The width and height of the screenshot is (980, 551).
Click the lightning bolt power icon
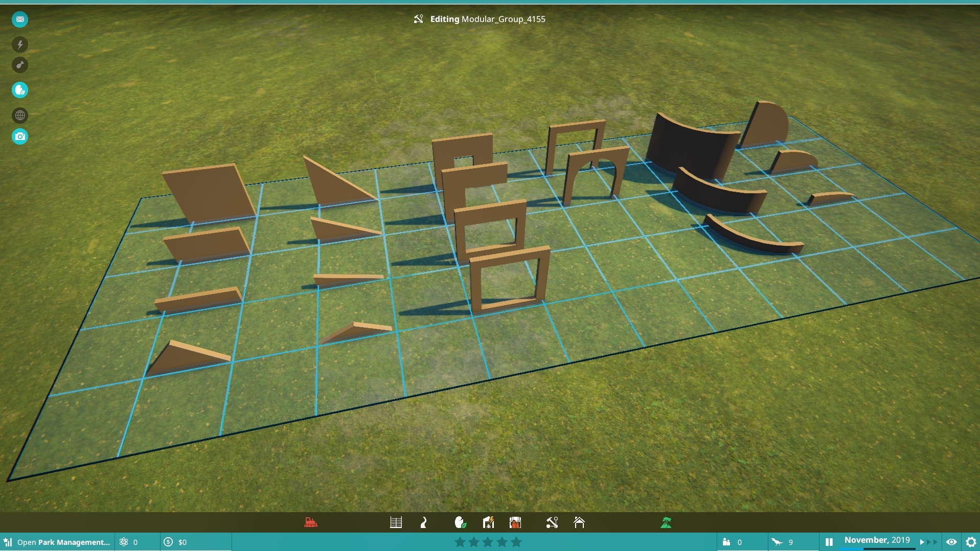point(20,44)
